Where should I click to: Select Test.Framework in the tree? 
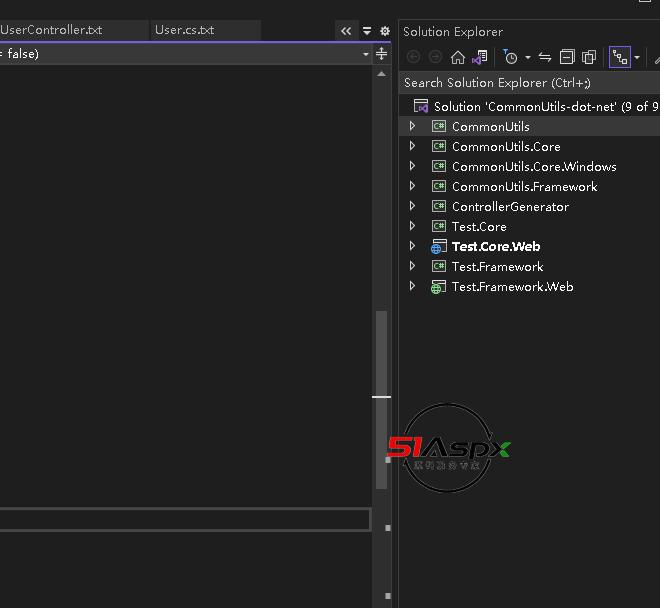point(498,267)
